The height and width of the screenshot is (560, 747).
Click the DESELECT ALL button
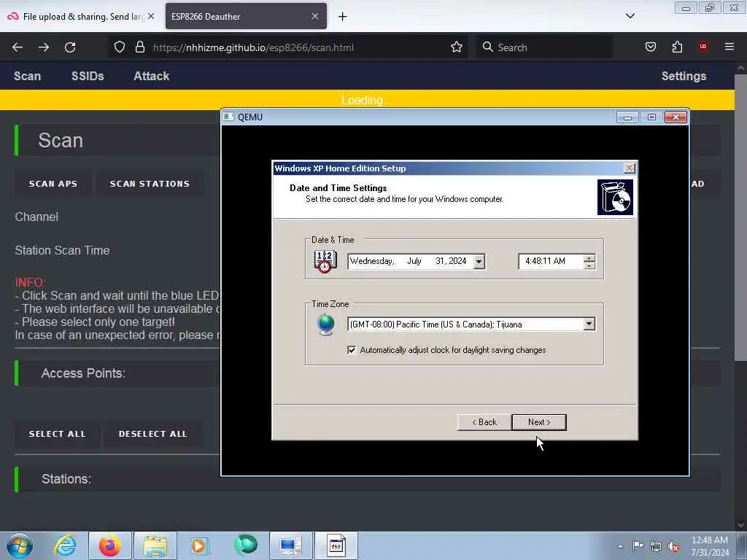(152, 434)
